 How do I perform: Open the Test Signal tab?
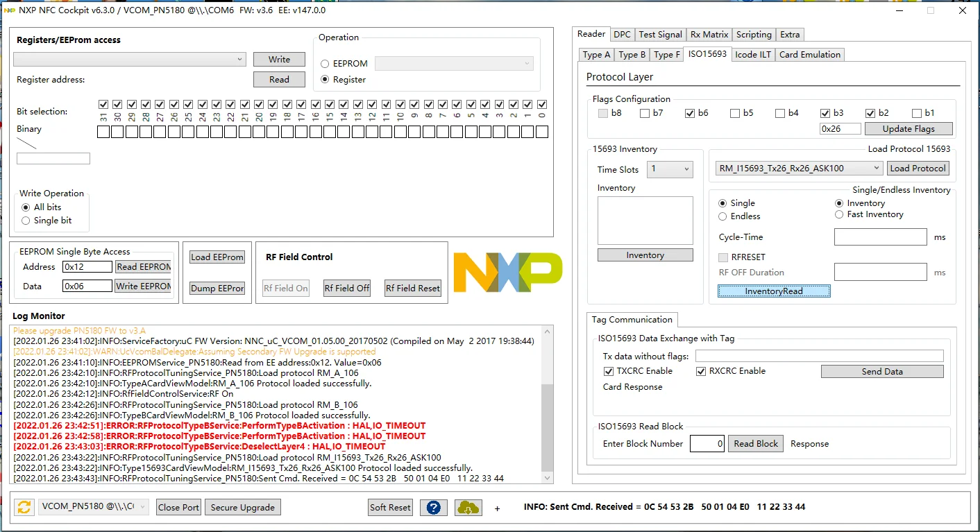(660, 35)
